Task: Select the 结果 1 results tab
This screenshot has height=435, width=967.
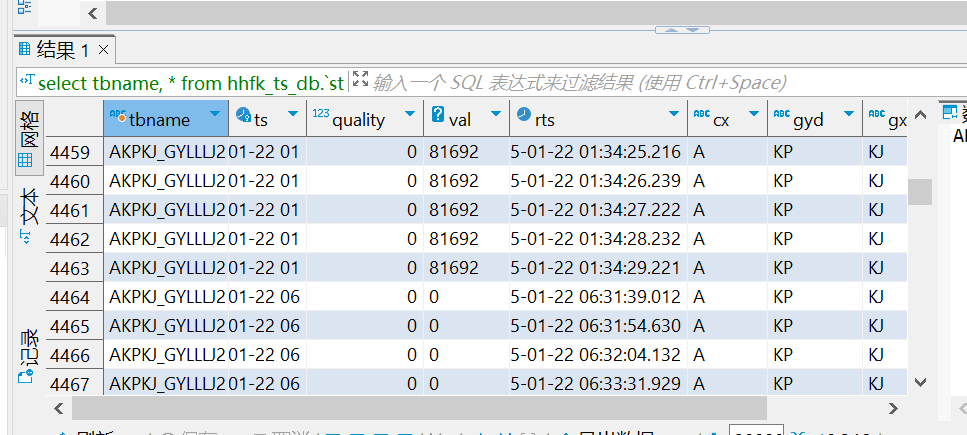Action: [56, 49]
